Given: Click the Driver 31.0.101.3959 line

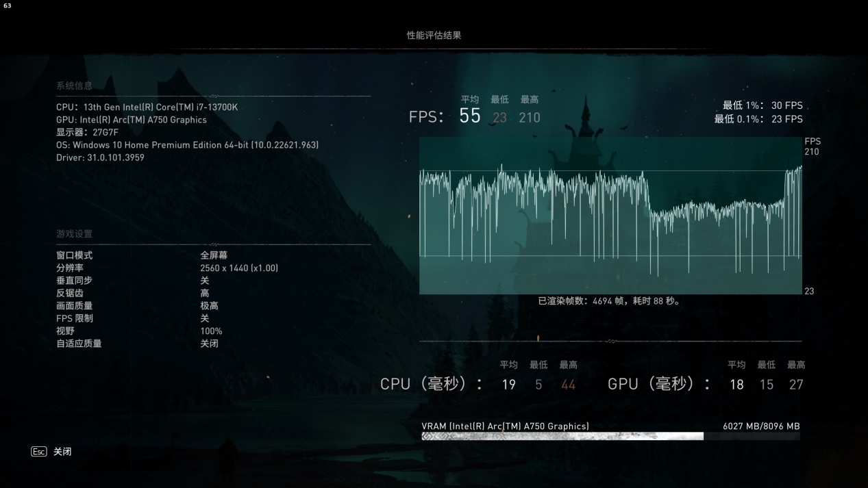Looking at the screenshot, I should [100, 157].
